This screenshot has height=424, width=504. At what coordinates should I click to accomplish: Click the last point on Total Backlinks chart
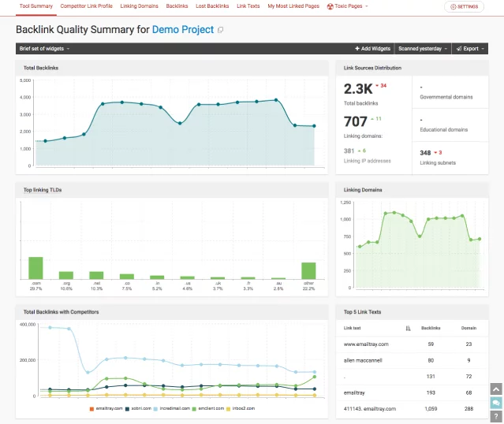(x=314, y=126)
